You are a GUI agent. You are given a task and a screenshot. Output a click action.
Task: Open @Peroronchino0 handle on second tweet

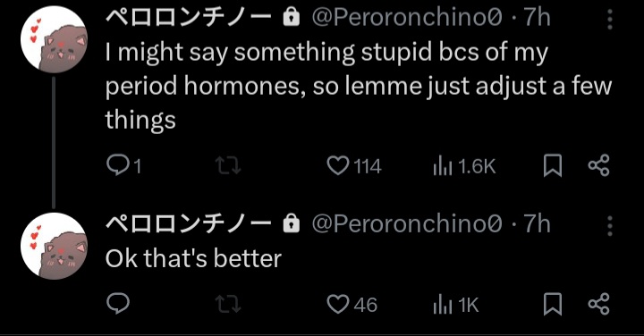[407, 224]
